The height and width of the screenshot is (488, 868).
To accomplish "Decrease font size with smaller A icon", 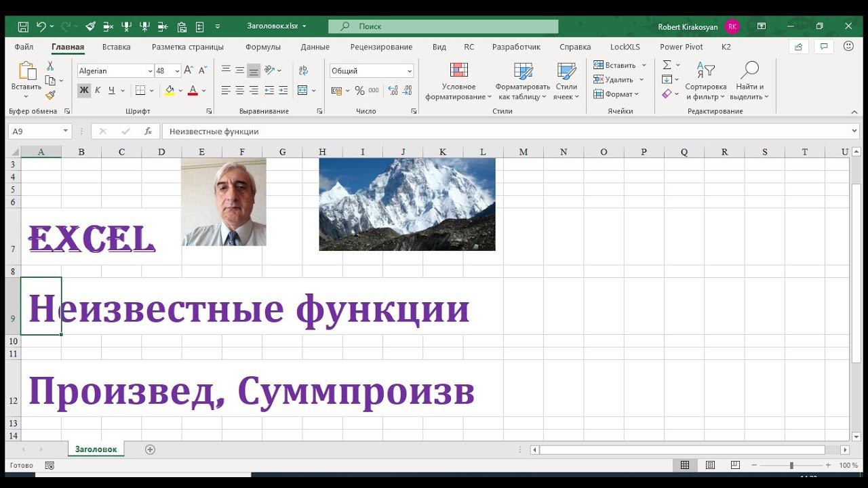I will click(202, 70).
